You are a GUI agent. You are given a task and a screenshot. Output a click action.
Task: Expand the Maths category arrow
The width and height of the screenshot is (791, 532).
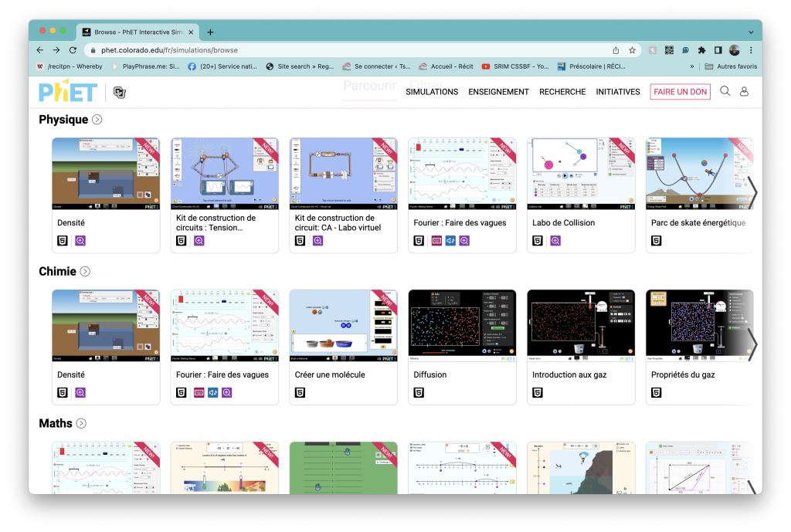[81, 423]
